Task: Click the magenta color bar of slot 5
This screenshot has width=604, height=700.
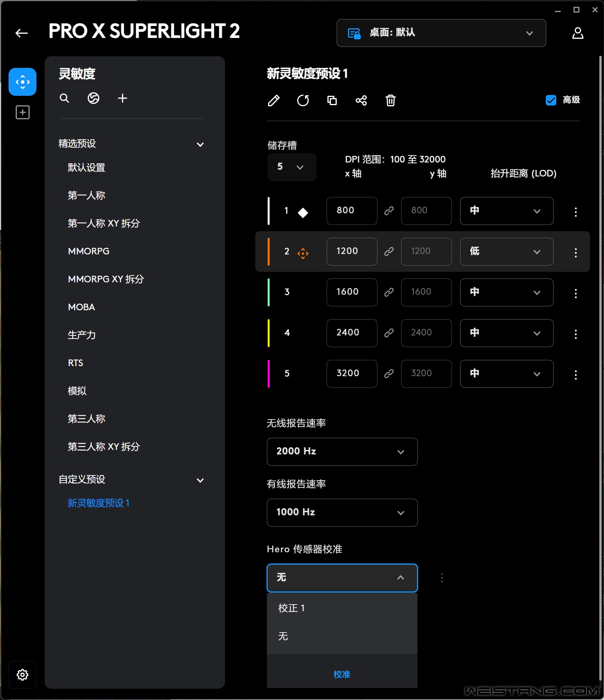Action: [268, 374]
